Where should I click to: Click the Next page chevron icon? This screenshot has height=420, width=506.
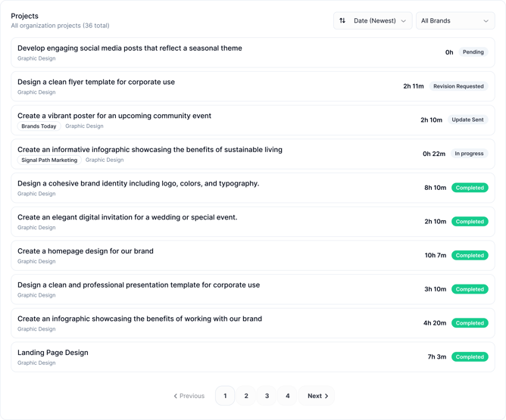(x=326, y=396)
